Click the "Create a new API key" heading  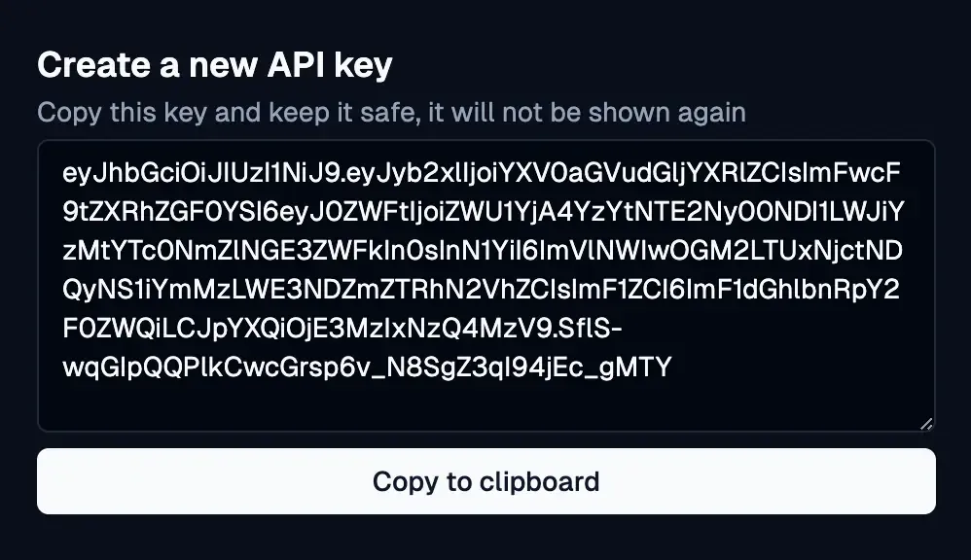pyautogui.click(x=214, y=65)
